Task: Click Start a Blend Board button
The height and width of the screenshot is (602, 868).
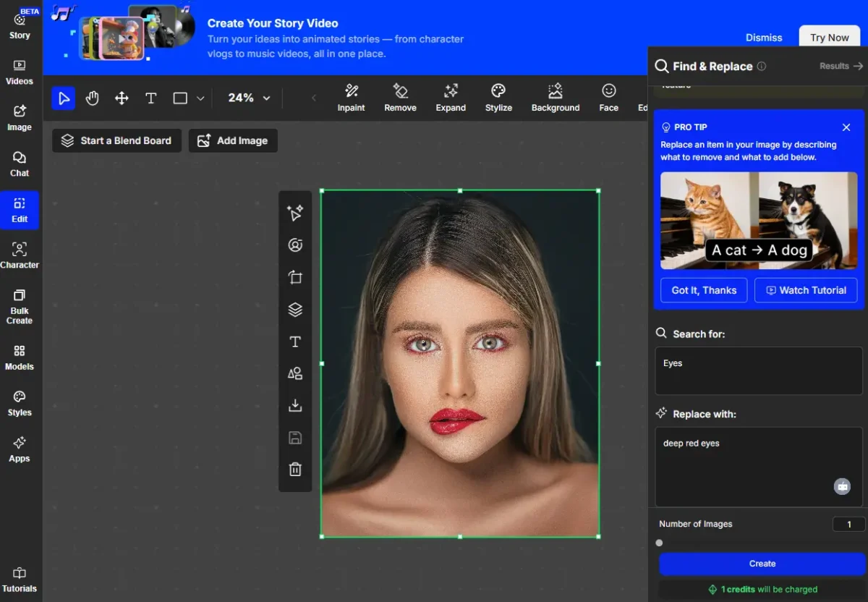Action: pos(116,140)
